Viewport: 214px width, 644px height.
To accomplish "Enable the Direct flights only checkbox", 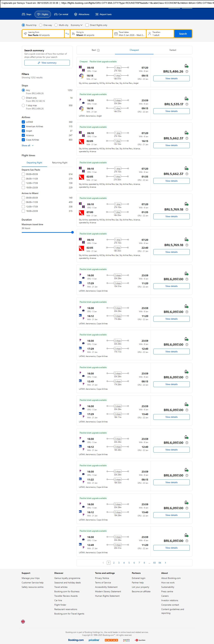I will (87, 25).
